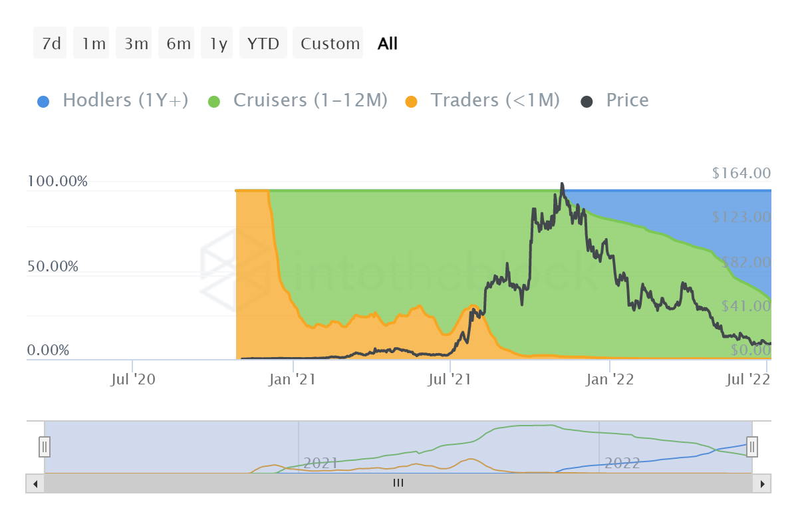Hide the Traders (<1M) series label
The image size is (798, 532).
(x=495, y=100)
